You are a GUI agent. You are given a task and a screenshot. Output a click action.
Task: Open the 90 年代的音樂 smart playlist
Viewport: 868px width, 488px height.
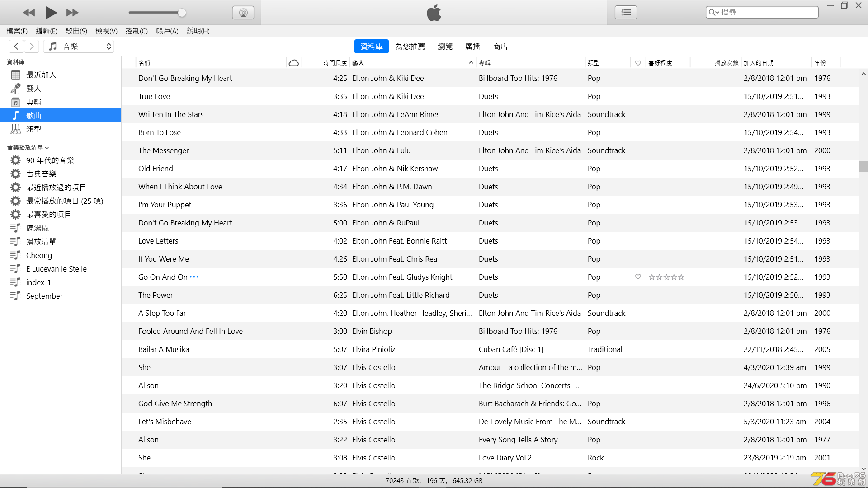[x=61, y=160]
